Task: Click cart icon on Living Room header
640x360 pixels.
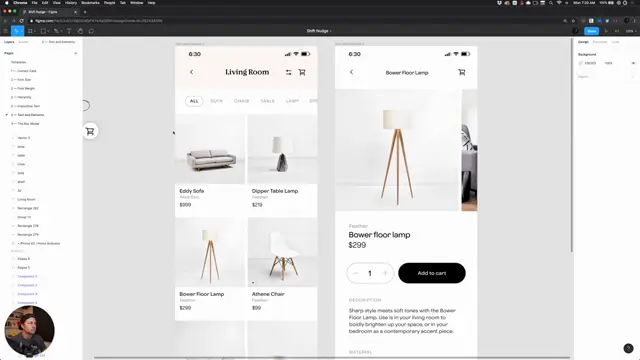Action: point(302,72)
